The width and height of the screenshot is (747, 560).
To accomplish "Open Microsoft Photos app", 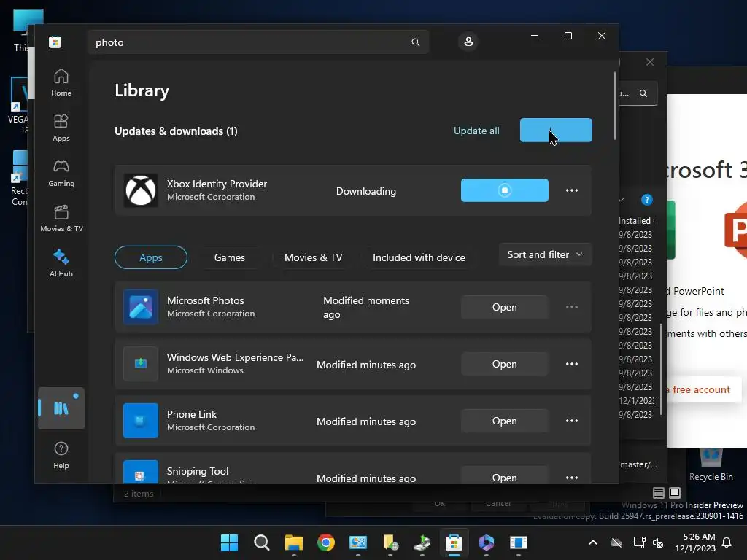I will click(505, 307).
